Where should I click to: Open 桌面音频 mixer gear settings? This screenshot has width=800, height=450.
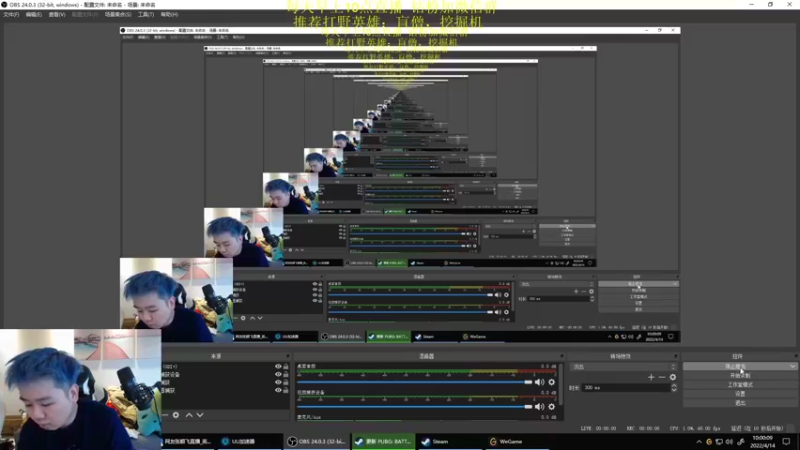click(x=552, y=382)
